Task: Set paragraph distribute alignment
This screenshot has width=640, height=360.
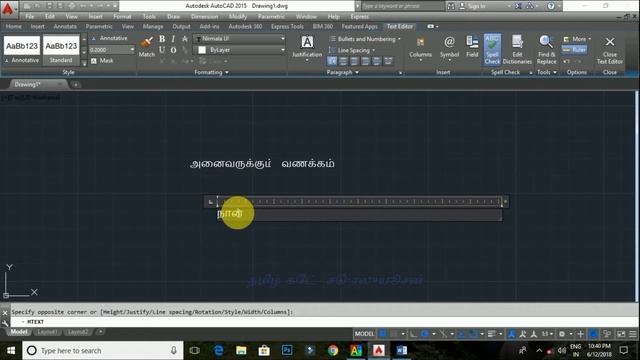Action: pos(388,61)
